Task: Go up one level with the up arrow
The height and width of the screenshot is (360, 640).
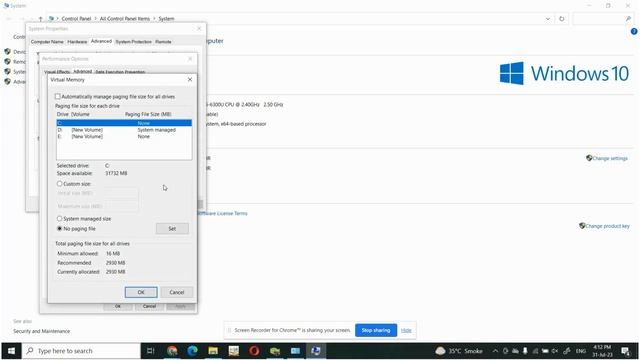Action: coord(40,19)
